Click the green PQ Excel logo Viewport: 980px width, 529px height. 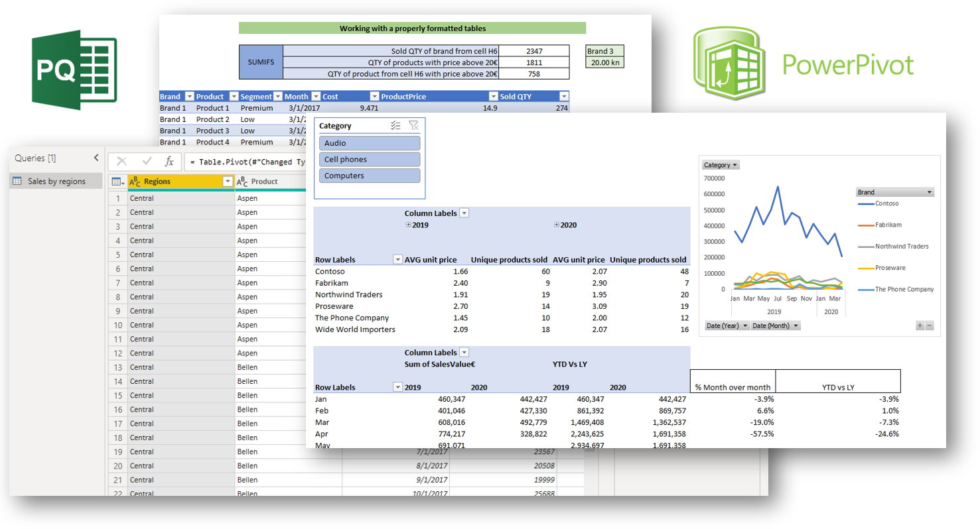pyautogui.click(x=74, y=70)
